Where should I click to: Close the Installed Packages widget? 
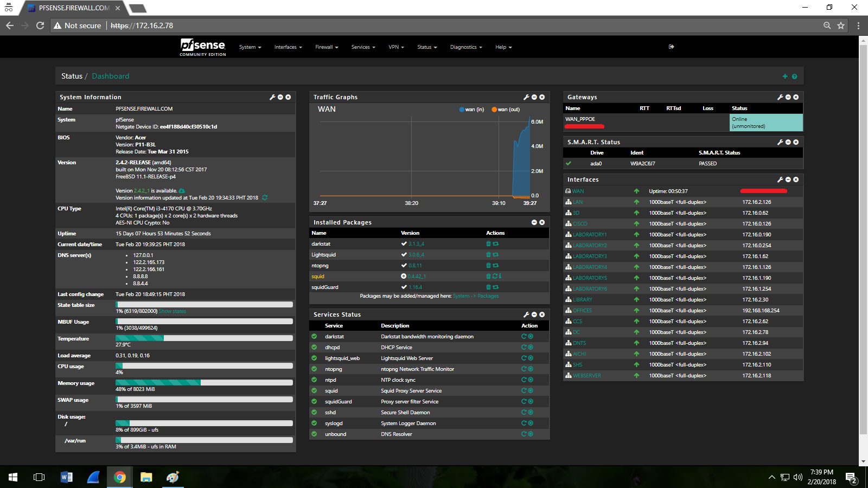542,222
